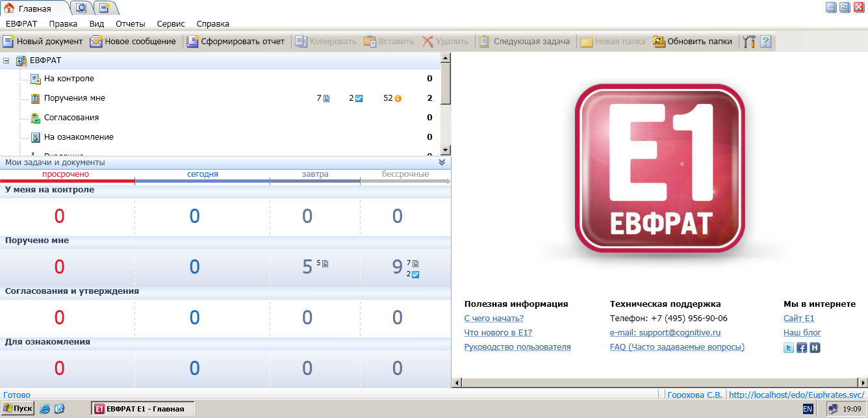Click the Новый документ toolbar button
The image size is (868, 418).
[43, 42]
